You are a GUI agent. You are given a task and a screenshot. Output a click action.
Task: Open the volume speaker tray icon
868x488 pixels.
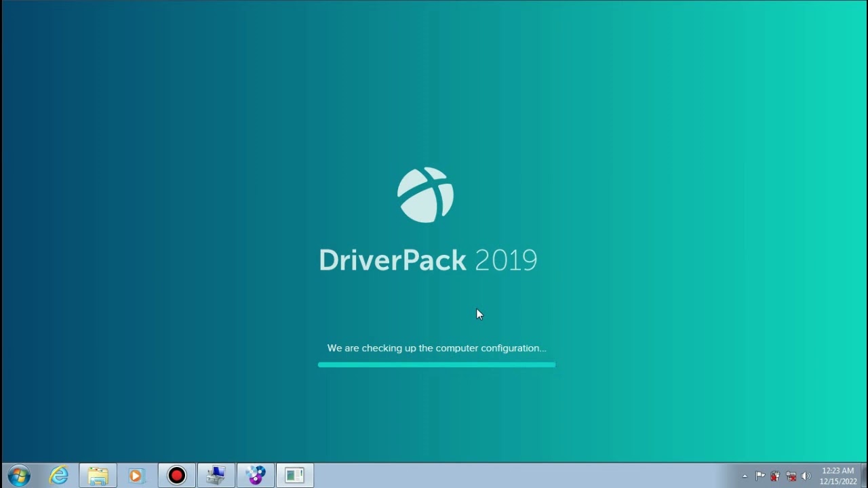tap(806, 476)
